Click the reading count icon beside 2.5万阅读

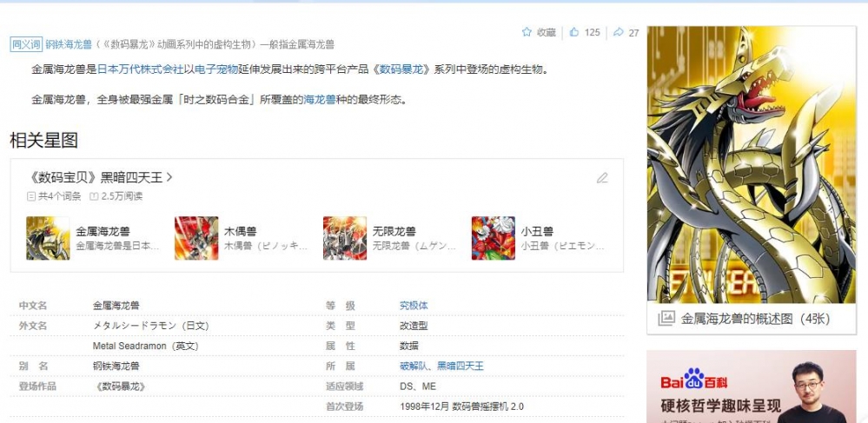click(94, 196)
